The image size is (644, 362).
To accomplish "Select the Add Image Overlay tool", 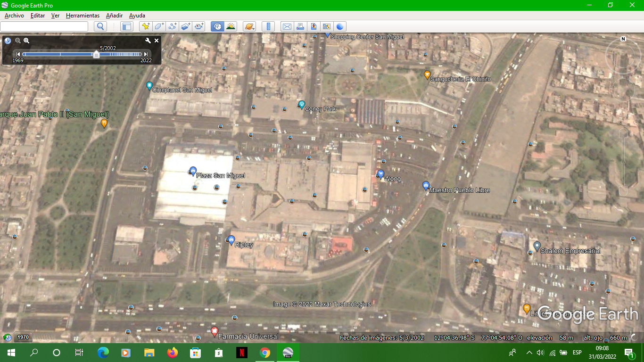I will (x=186, y=26).
